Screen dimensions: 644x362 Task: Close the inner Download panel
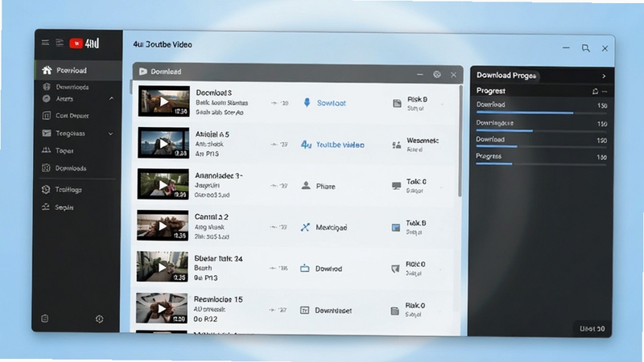pos(453,75)
